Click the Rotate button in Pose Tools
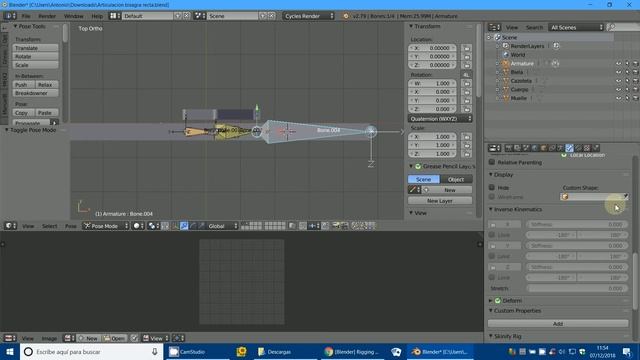 (x=36, y=56)
